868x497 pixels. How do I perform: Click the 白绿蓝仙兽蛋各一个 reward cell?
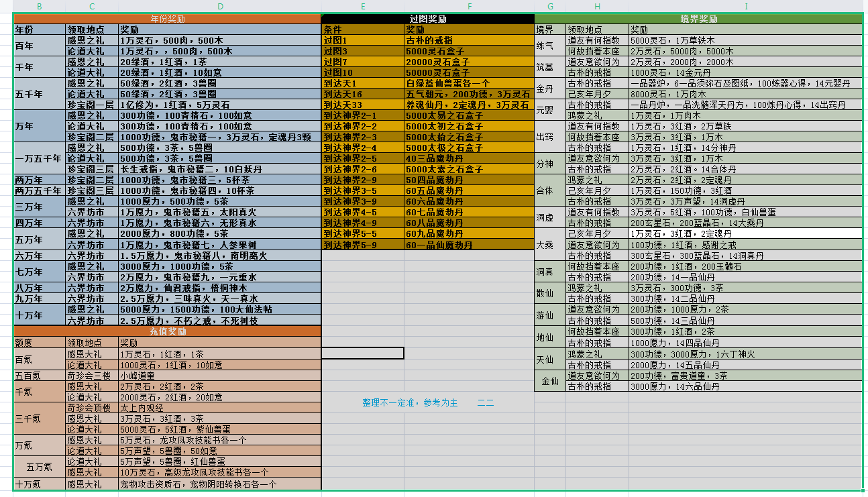[x=470, y=83]
